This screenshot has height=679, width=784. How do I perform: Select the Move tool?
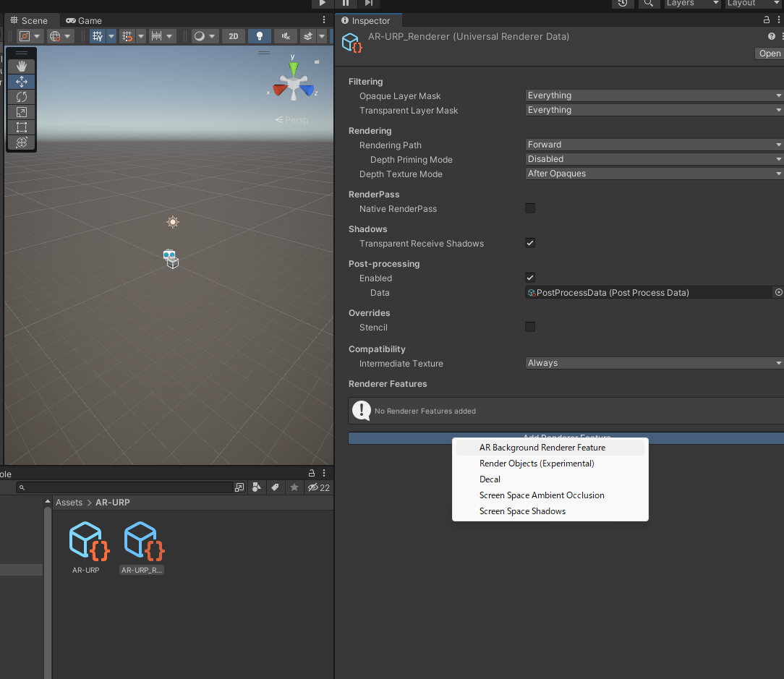pos(22,82)
